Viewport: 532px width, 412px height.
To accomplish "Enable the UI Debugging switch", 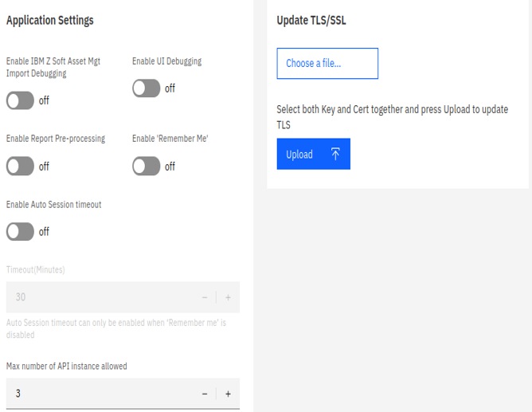I will [x=147, y=88].
